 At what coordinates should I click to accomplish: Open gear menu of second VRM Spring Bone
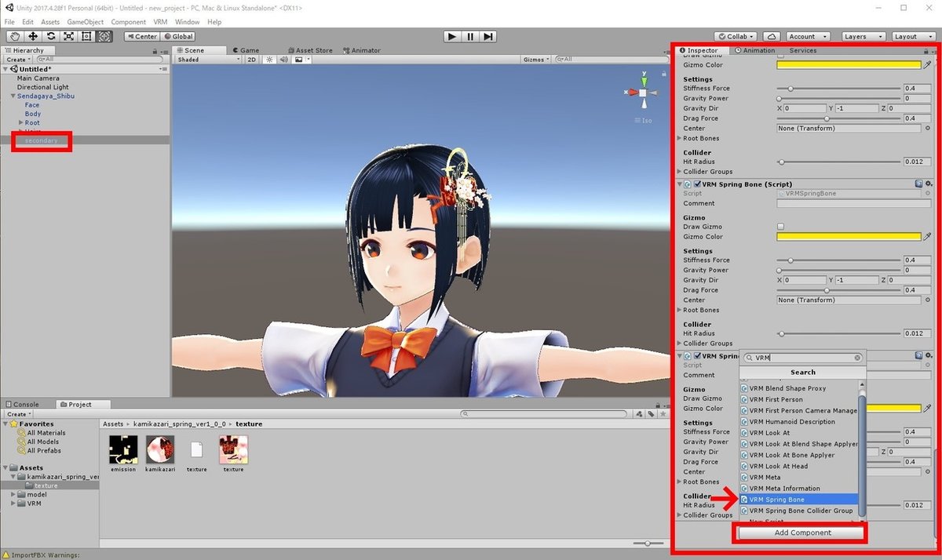click(929, 183)
